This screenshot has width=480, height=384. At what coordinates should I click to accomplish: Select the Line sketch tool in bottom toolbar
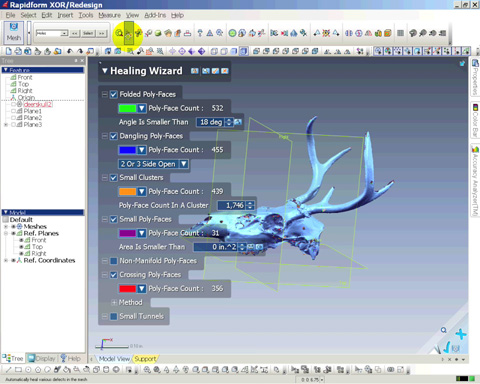[x=9, y=370]
